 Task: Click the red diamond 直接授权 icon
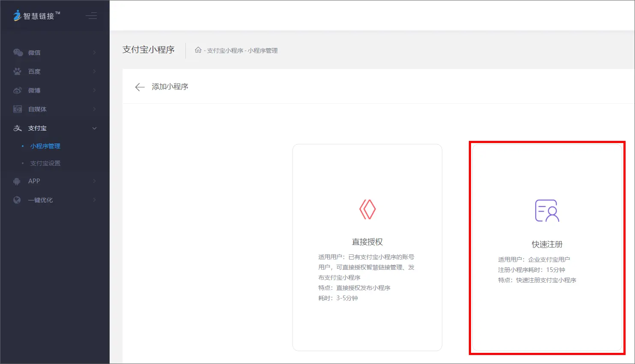tap(367, 209)
